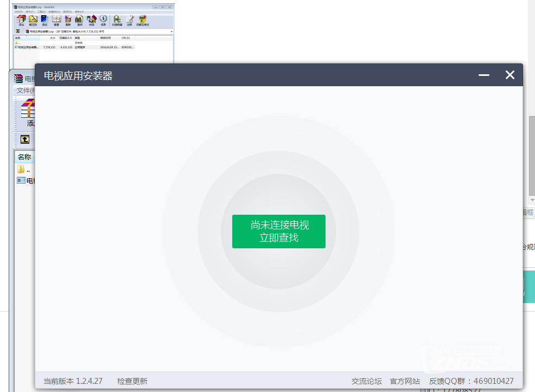Click the 向导 wizard icon in the small WinRAR preview
Image resolution: width=535 pixels, height=392 pixels.
92,21
